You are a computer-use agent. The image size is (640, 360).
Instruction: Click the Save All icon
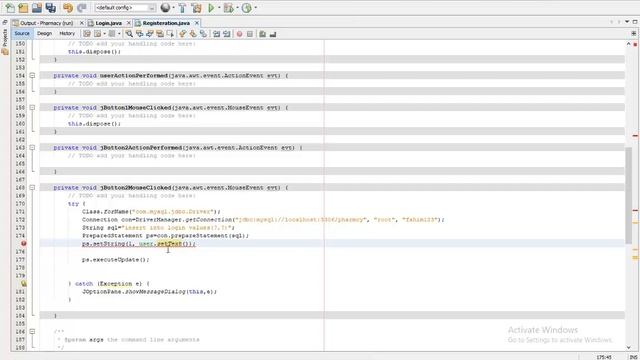pos(51,7)
